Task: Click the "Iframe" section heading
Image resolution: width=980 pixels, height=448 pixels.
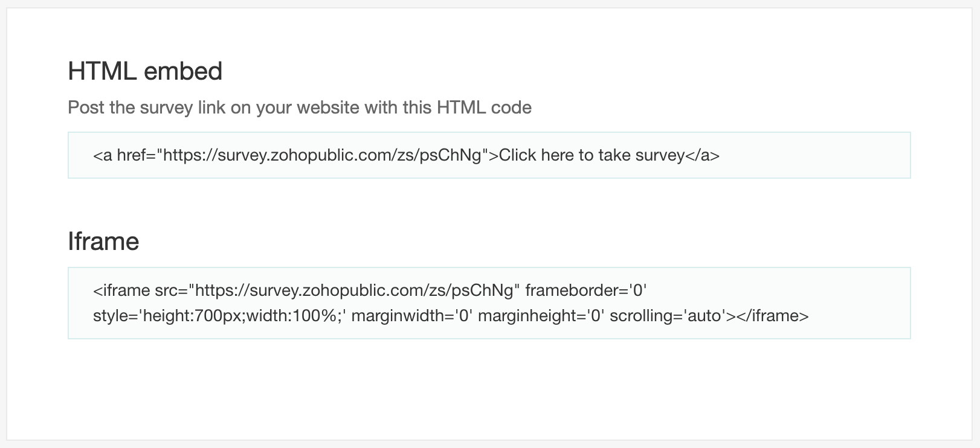Action: coord(103,242)
